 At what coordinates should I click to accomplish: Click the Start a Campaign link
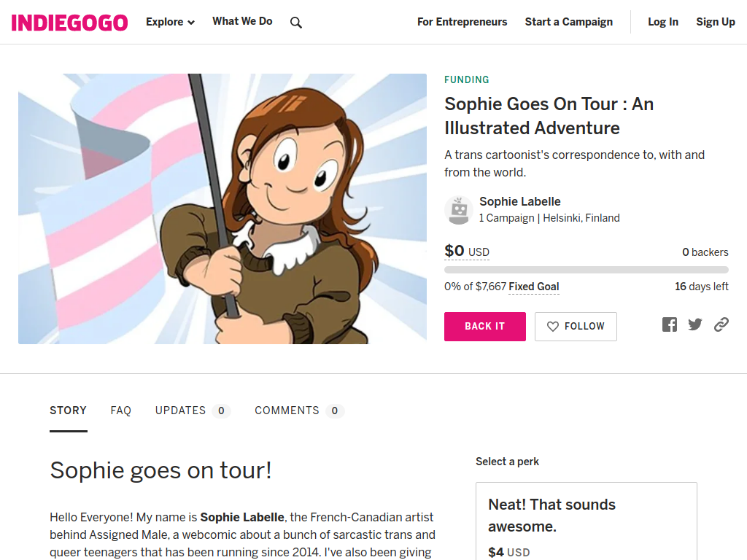[x=569, y=22]
